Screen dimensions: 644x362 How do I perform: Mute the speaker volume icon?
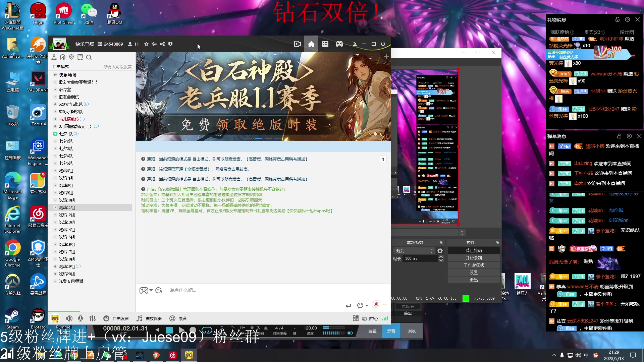click(x=69, y=318)
